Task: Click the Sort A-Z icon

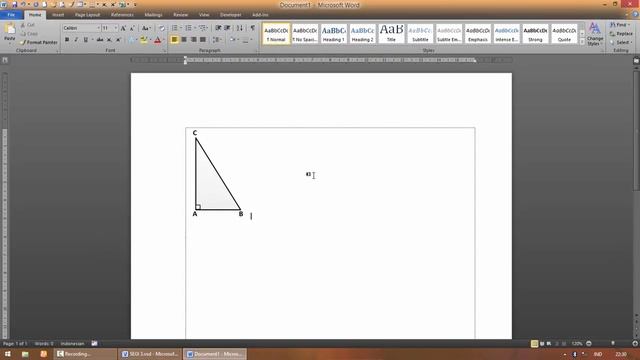Action: point(240,28)
